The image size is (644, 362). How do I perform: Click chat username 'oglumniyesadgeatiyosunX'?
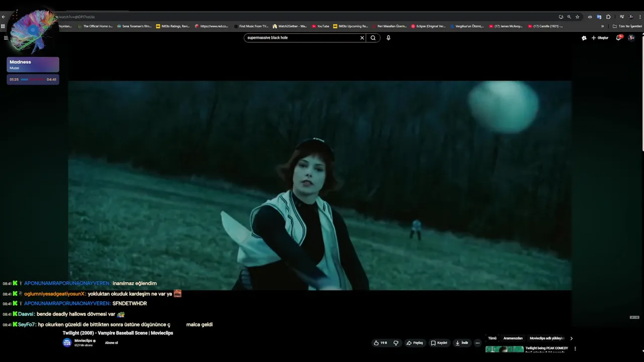(x=55, y=294)
